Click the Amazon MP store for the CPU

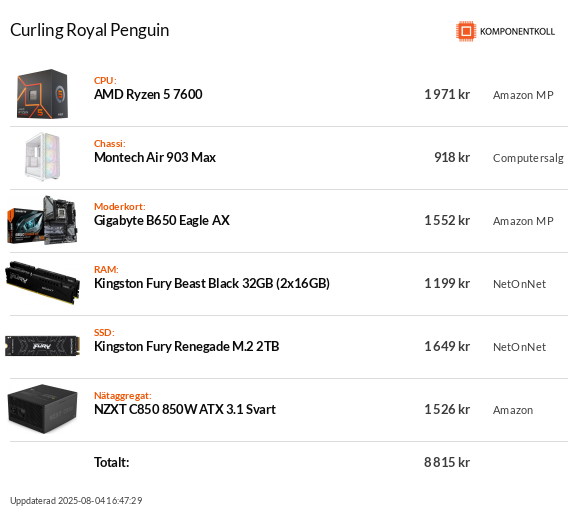pyautogui.click(x=523, y=95)
